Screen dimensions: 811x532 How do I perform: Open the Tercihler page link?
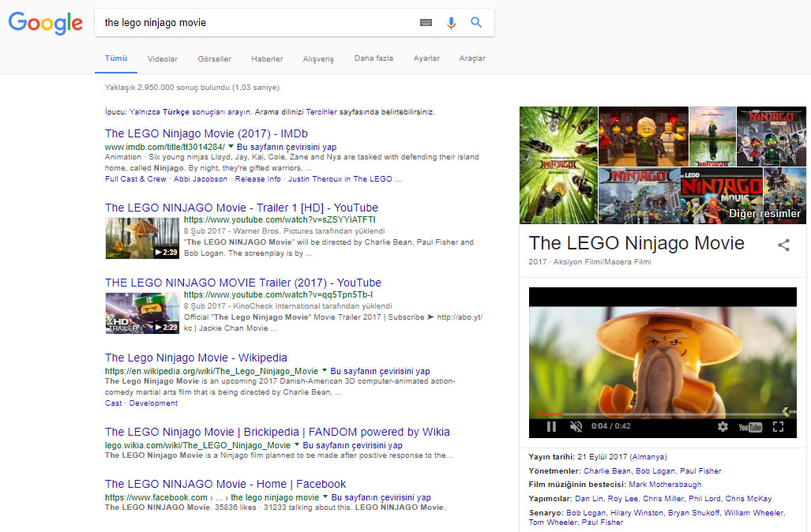321,111
